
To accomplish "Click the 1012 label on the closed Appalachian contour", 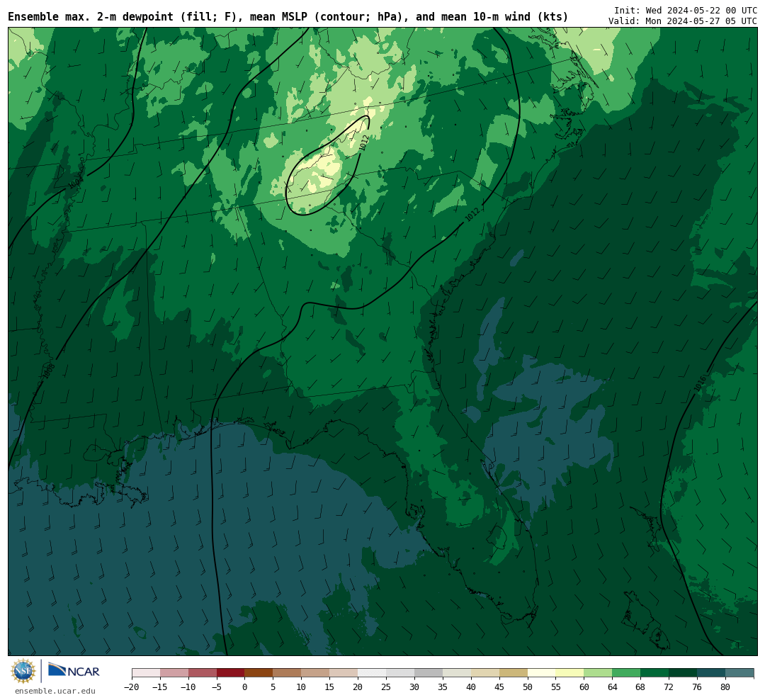I will (363, 142).
